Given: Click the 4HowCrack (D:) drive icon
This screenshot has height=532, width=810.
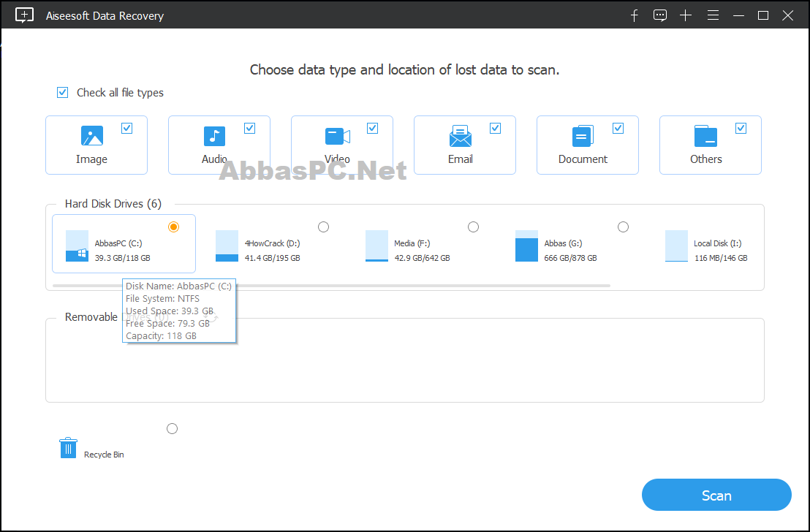Looking at the screenshot, I should 227,246.
